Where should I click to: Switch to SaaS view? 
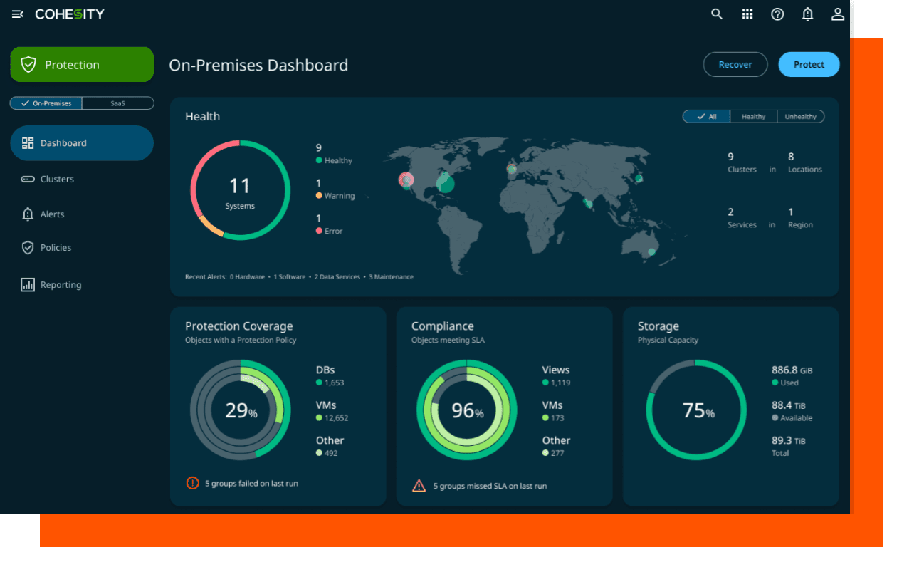(x=118, y=103)
